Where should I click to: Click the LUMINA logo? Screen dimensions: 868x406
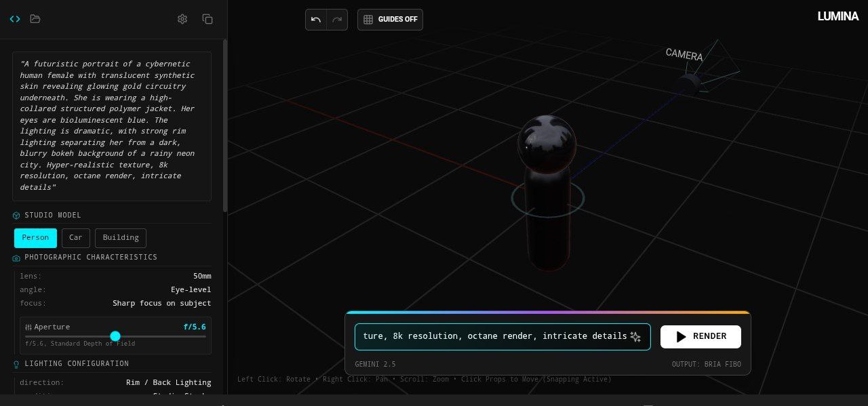point(838,16)
